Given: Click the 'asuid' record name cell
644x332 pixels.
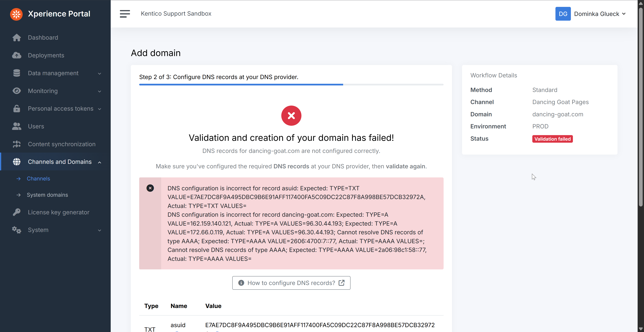Looking at the screenshot, I should tap(178, 325).
